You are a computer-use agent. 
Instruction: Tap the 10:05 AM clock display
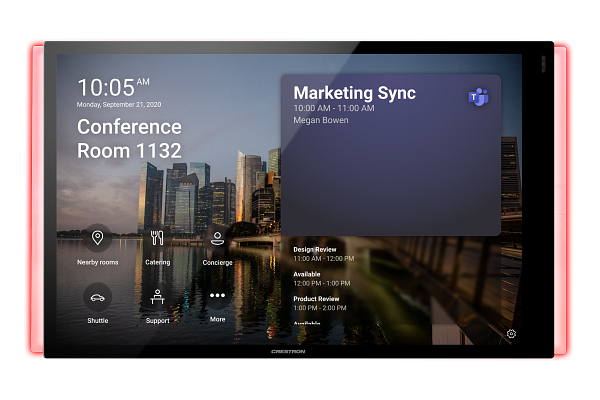click(113, 86)
